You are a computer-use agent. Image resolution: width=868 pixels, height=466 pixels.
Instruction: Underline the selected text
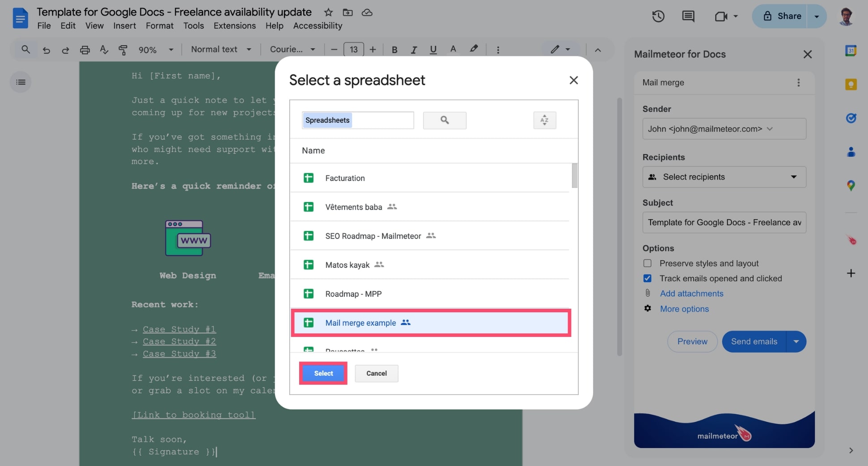[x=433, y=50]
